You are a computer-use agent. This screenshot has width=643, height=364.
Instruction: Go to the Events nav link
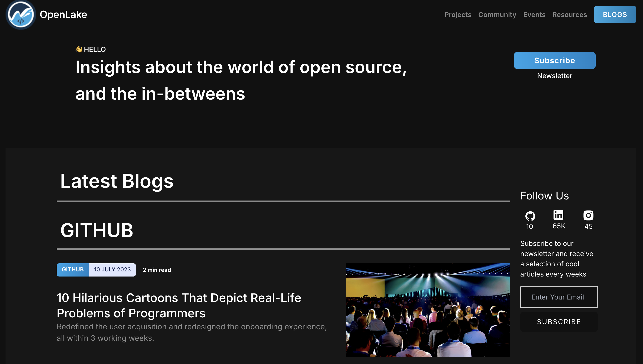point(534,14)
